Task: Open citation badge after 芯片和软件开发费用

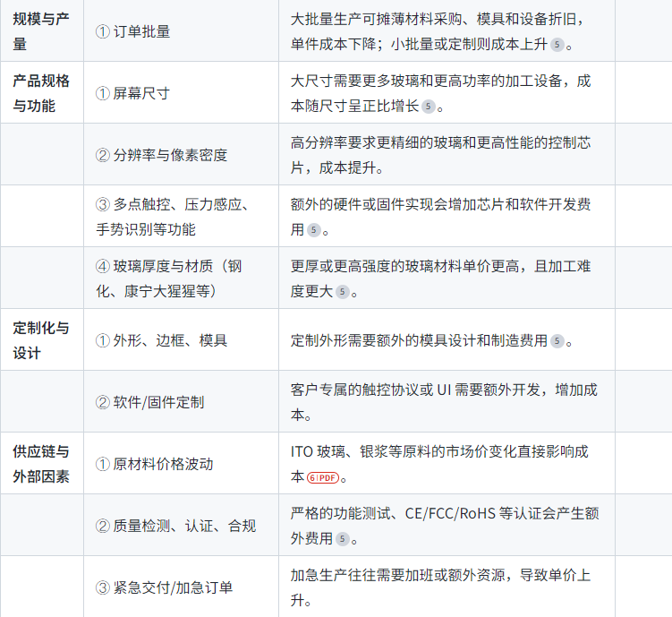Action: [313, 229]
